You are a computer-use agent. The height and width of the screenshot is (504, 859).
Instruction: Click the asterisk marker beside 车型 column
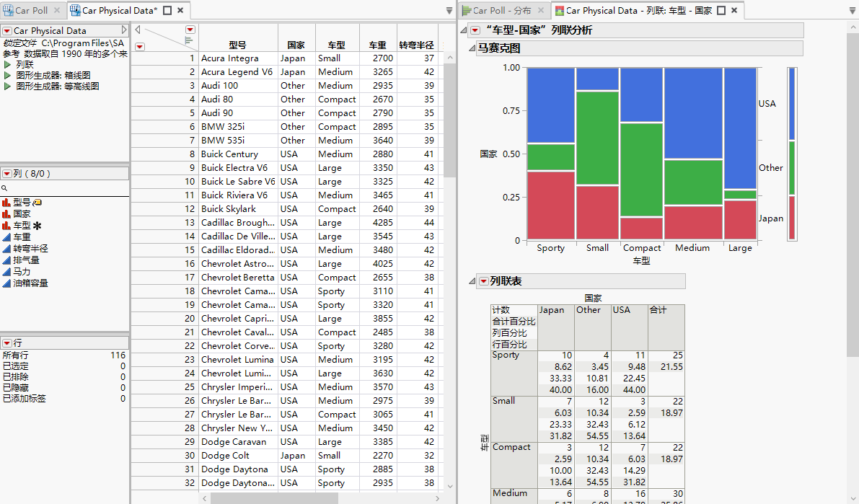(37, 226)
